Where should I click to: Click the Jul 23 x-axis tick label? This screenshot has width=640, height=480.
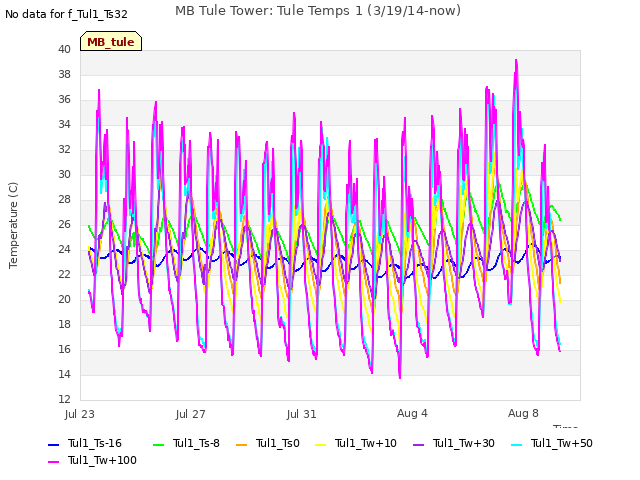(x=80, y=414)
